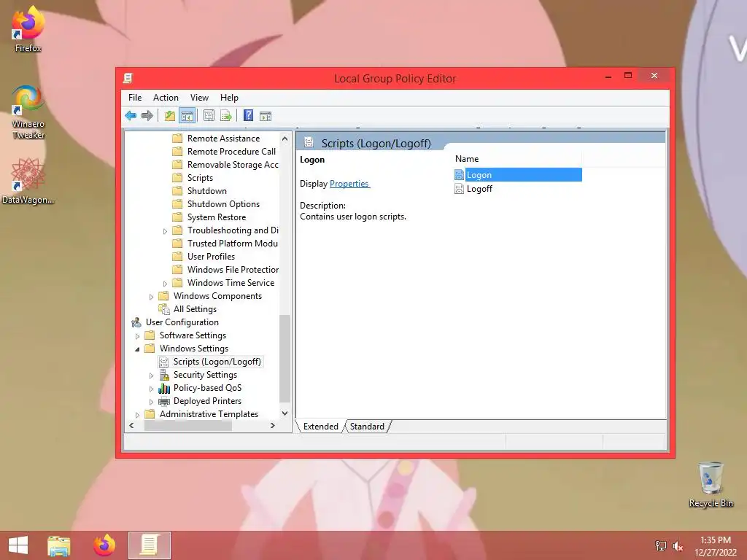This screenshot has width=747, height=560.
Task: Click Local Group Policy Editor taskbar button
Action: click(x=149, y=545)
